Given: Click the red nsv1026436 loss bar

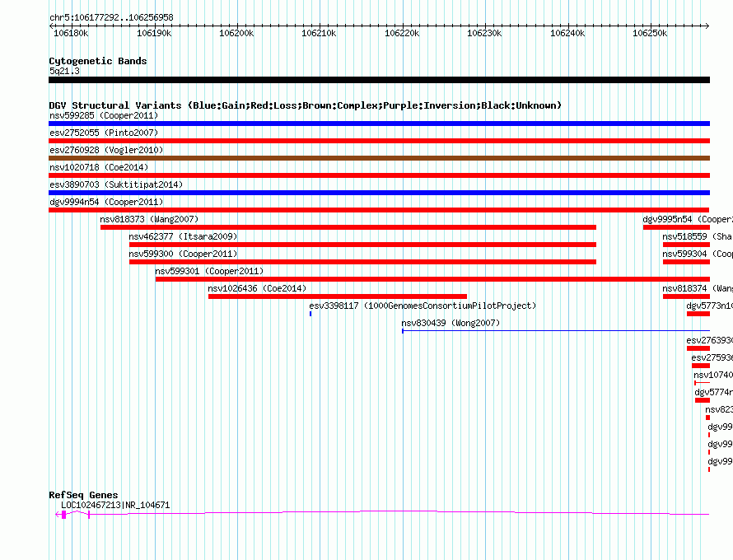Looking at the screenshot, I should (x=338, y=296).
